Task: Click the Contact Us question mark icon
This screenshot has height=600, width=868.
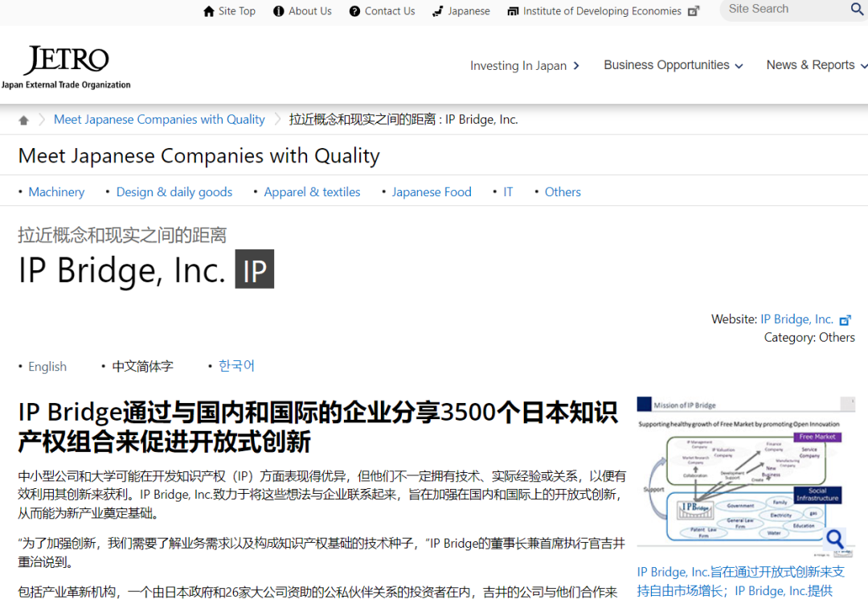Action: 354,11
